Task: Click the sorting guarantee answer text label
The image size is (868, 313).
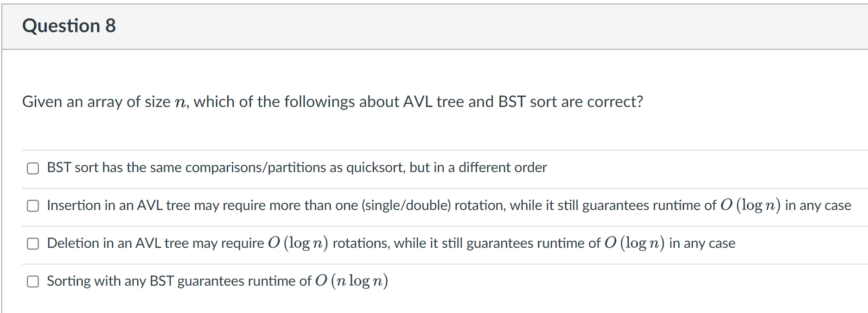Action: [217, 281]
